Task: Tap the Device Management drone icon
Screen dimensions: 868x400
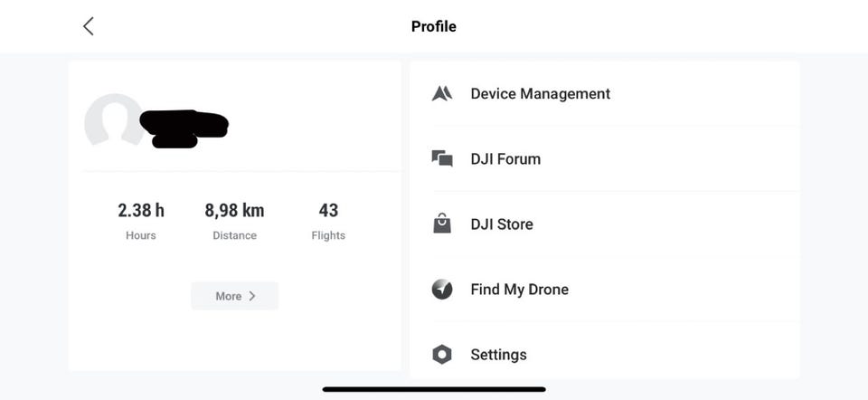Action: pos(442,93)
